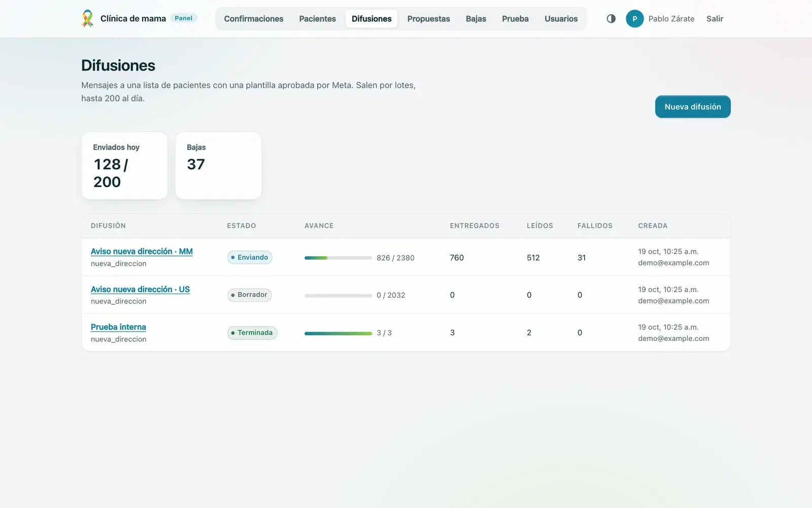Click delivered value 760

pos(457,258)
